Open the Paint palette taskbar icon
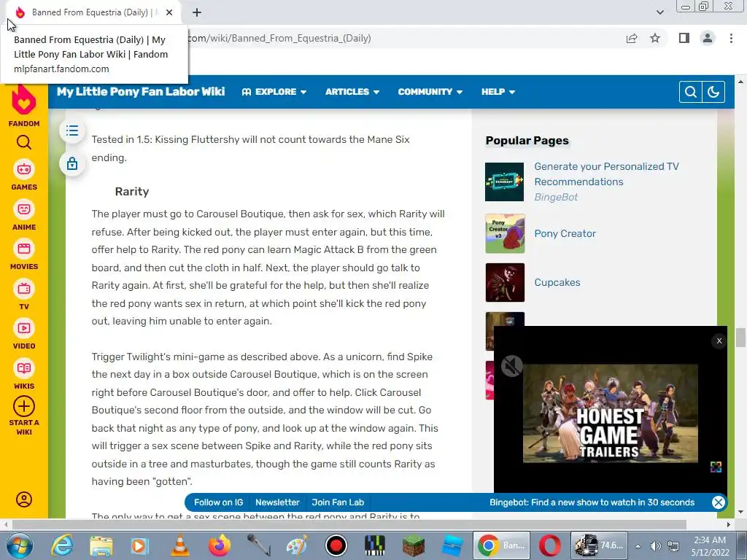The height and width of the screenshot is (560, 747). click(298, 545)
